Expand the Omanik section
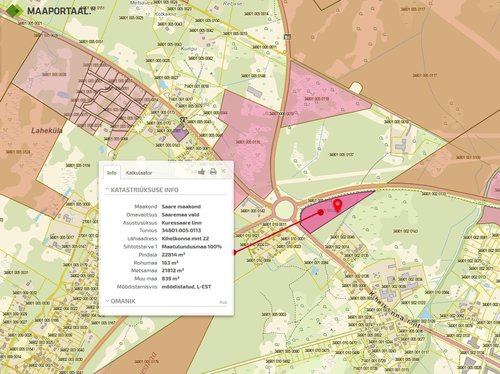This screenshot has width=500, height=374. pos(120,301)
